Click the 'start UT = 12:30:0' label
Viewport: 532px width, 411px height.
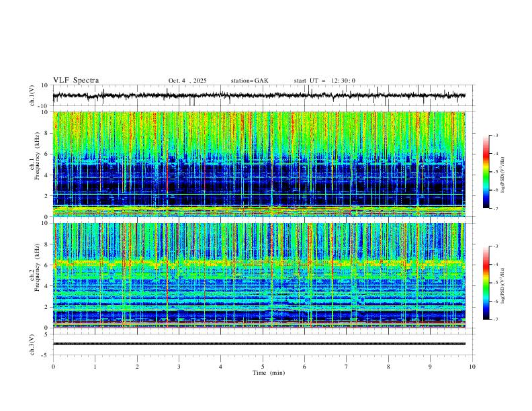[324, 81]
